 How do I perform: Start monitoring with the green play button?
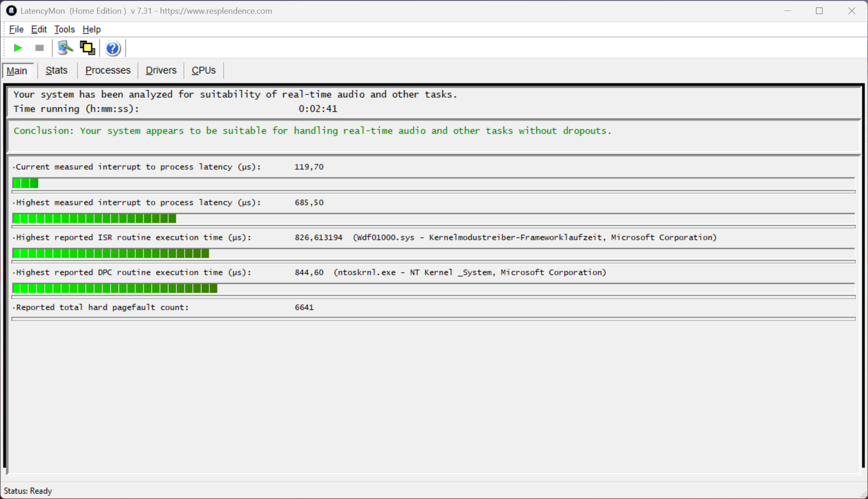18,48
